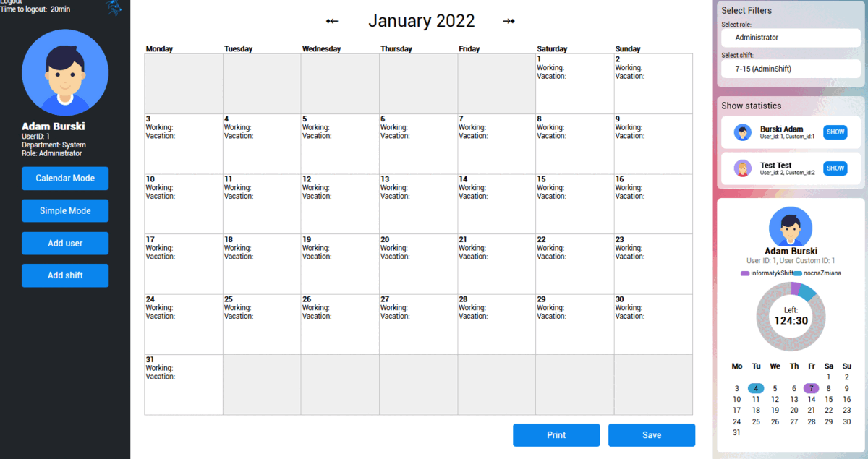The width and height of the screenshot is (868, 459).
Task: Click the wolf logo in the sidebar header
Action: click(x=114, y=9)
